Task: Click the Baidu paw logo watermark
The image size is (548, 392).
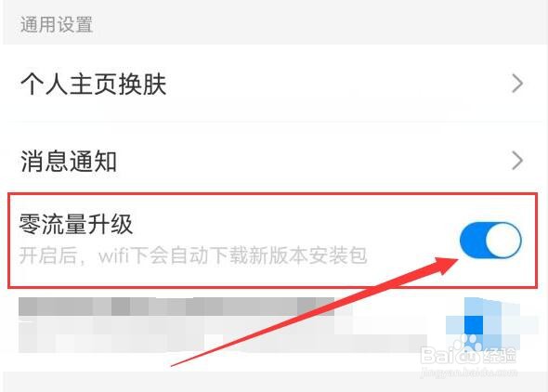Action: tap(469, 349)
